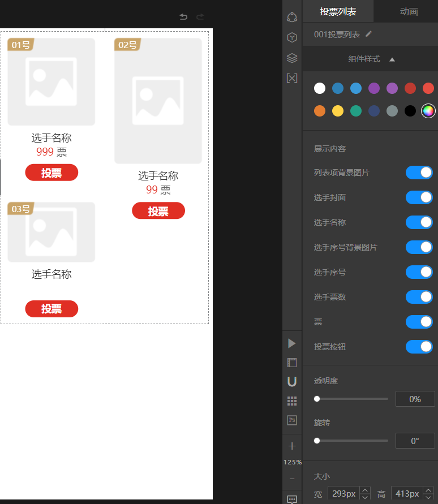
Task: Toggle the 票 switch
Action: point(419,322)
